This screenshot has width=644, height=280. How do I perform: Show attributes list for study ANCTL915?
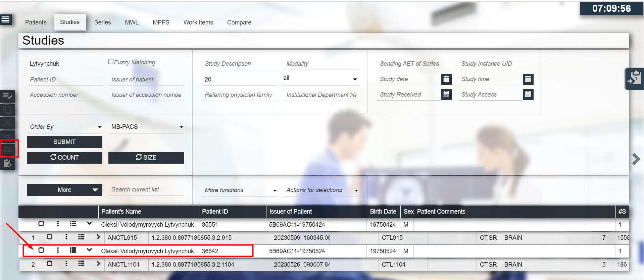click(81, 237)
